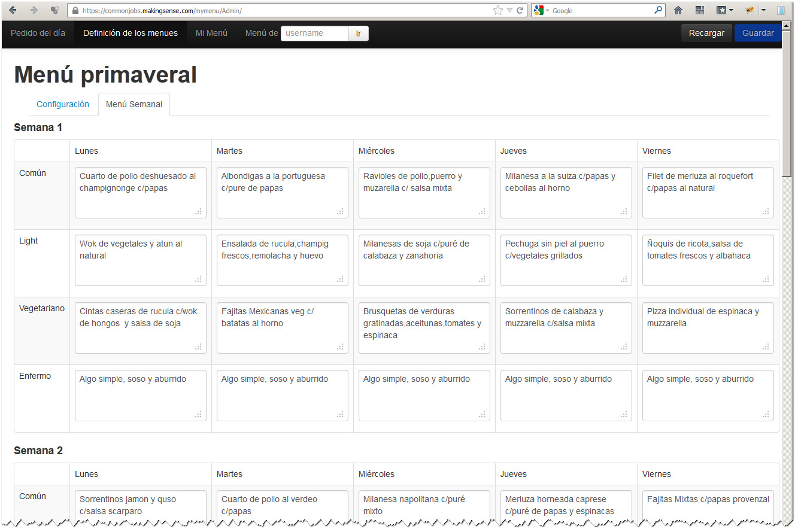Expand the bookmarks button dropdown arrow
Screen dimensions: 795x532
coord(731,11)
